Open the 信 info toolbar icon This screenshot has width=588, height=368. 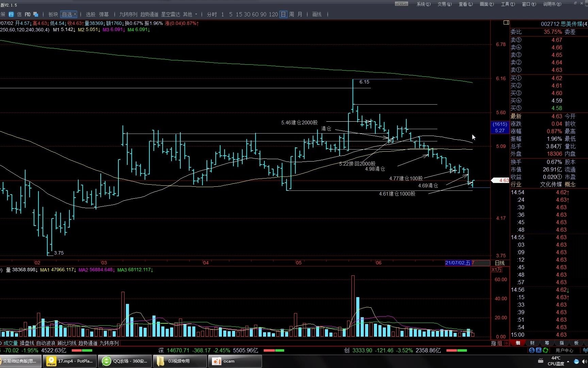click(19, 14)
